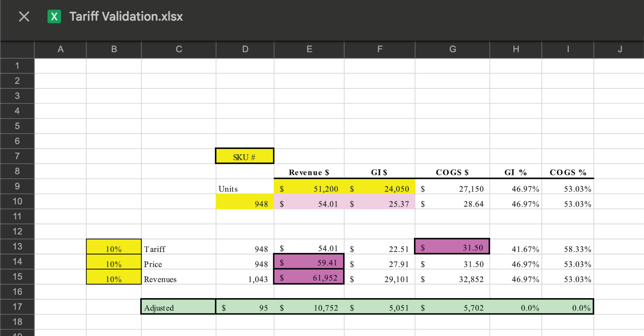Click the purple $31.50 COGS cell

coord(452,246)
